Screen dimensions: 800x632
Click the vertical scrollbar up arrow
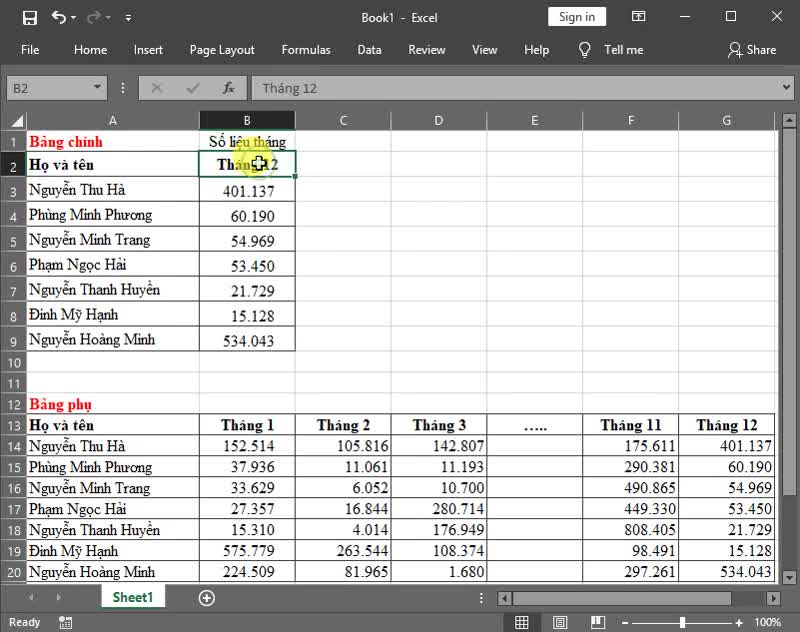pos(789,121)
